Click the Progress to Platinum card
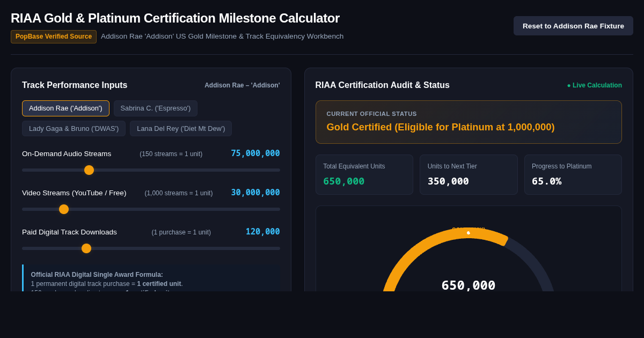The image size is (644, 338). click(573, 174)
